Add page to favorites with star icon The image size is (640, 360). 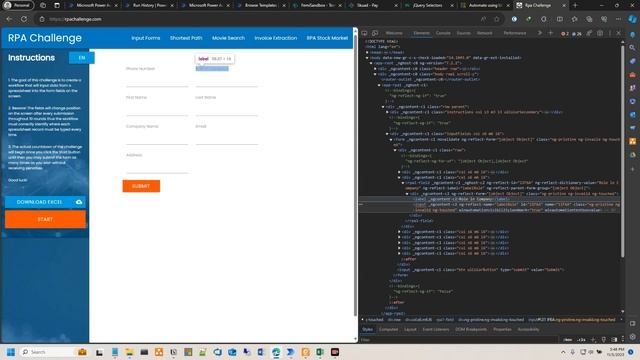point(496,19)
